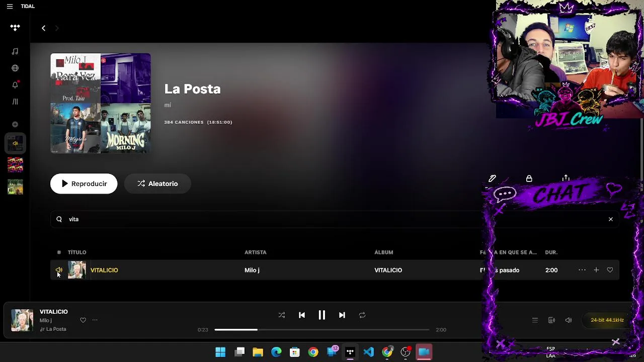The image size is (644, 362).
Task: Click the magnifier icon in the search bar
Action: point(59,219)
